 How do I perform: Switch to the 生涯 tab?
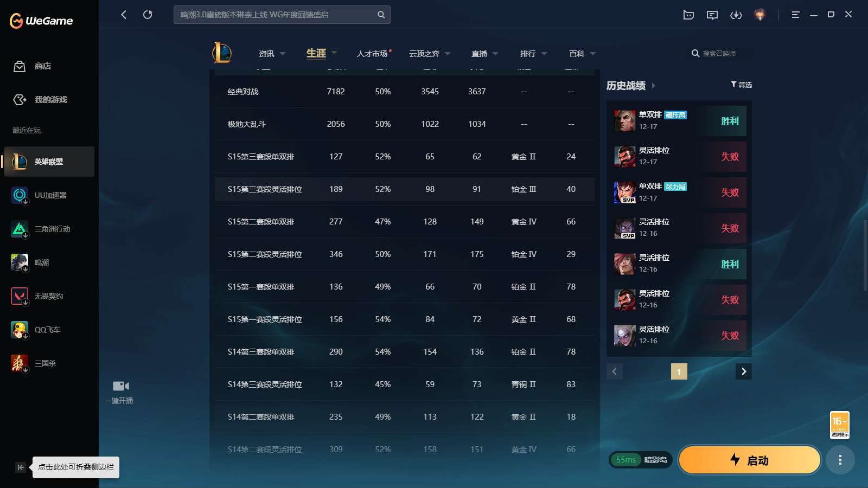[x=316, y=54]
